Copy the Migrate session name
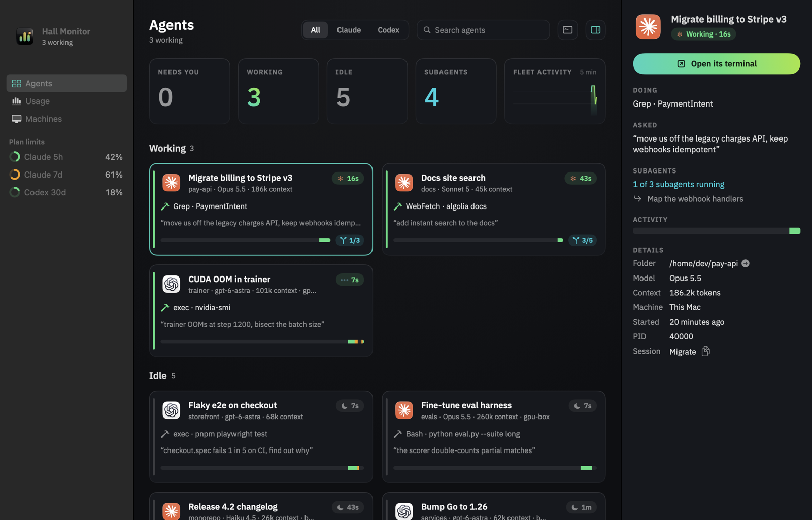 coord(705,351)
